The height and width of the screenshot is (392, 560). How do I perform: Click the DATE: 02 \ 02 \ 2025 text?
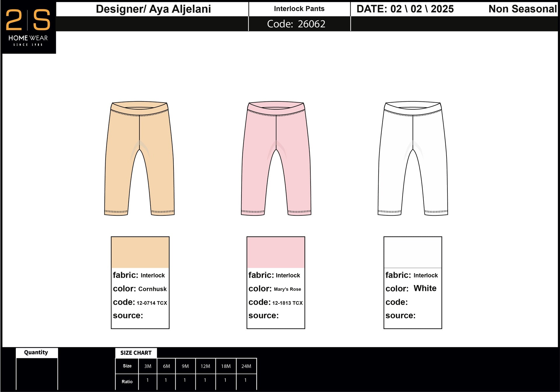coord(405,9)
